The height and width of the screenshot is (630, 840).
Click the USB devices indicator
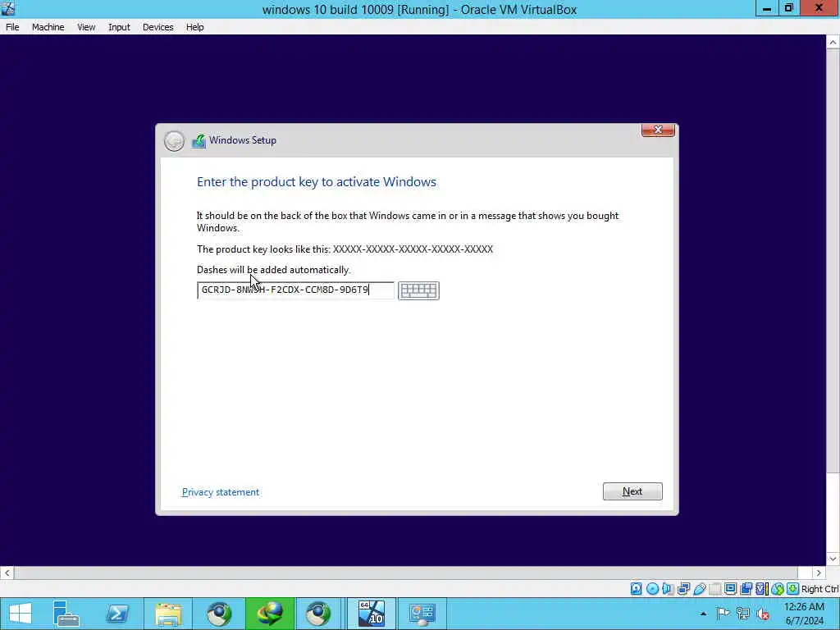pyautogui.click(x=699, y=589)
